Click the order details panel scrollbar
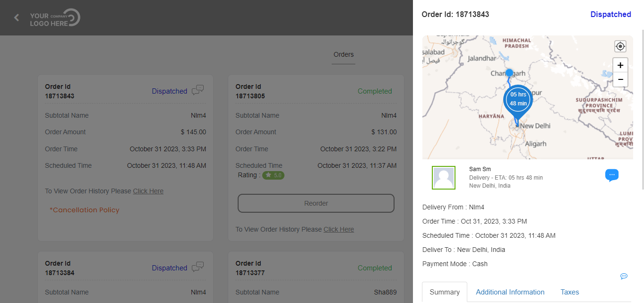This screenshot has height=303, width=644. (x=642, y=109)
